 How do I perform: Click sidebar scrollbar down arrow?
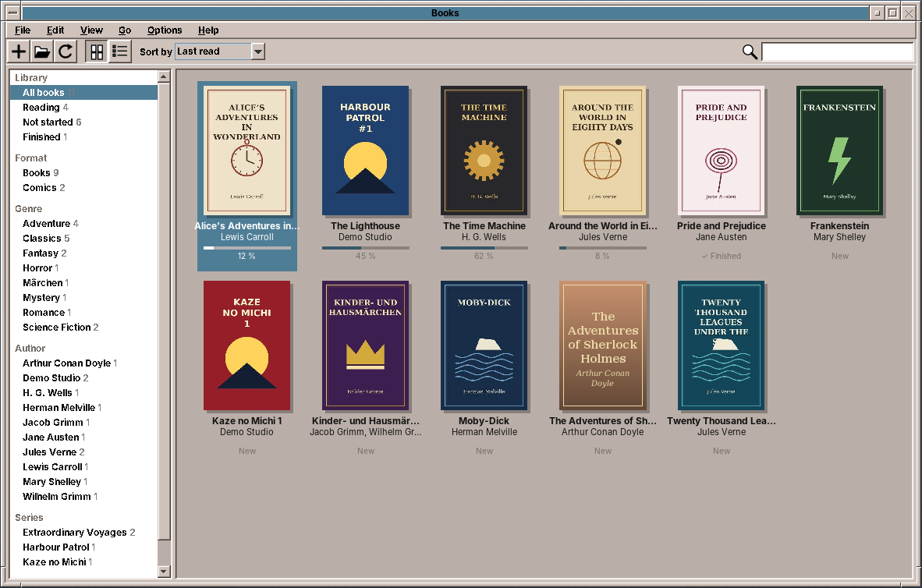tap(164, 572)
